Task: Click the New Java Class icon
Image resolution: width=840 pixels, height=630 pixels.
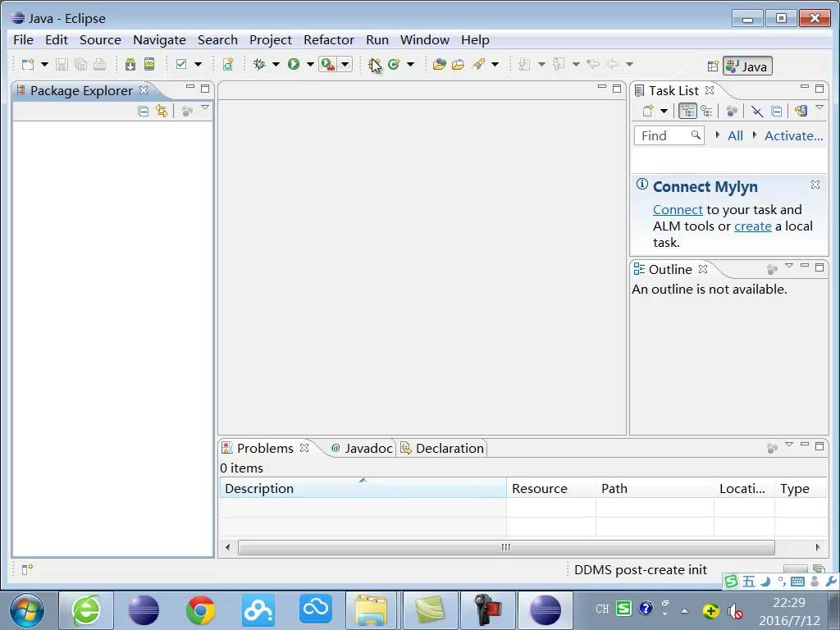Action: tap(394, 64)
